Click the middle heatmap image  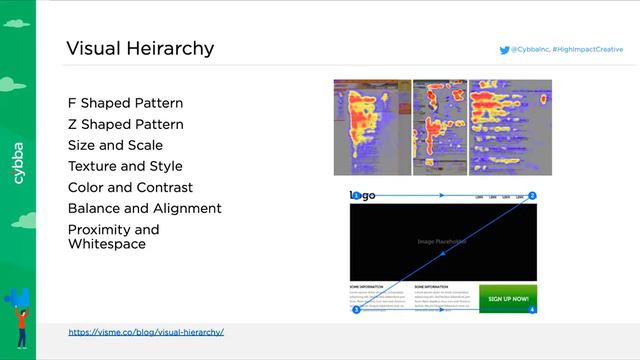[x=440, y=127]
